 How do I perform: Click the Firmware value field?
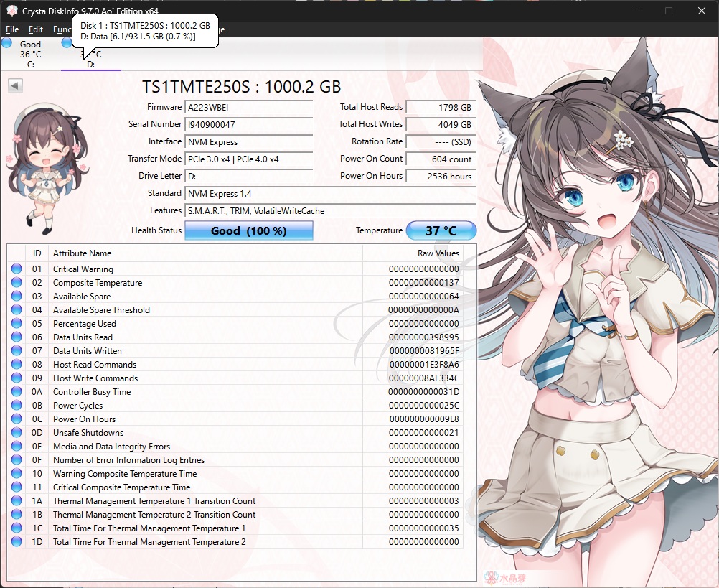tap(248, 107)
